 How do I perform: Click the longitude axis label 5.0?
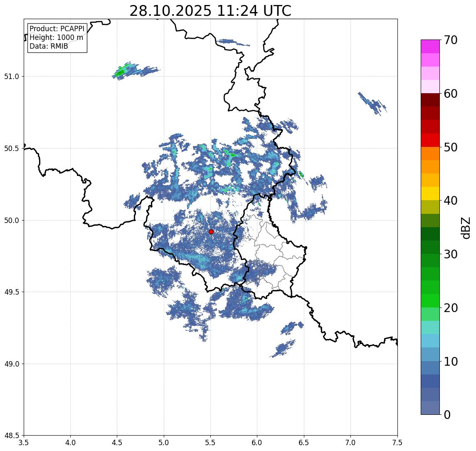coord(164,443)
